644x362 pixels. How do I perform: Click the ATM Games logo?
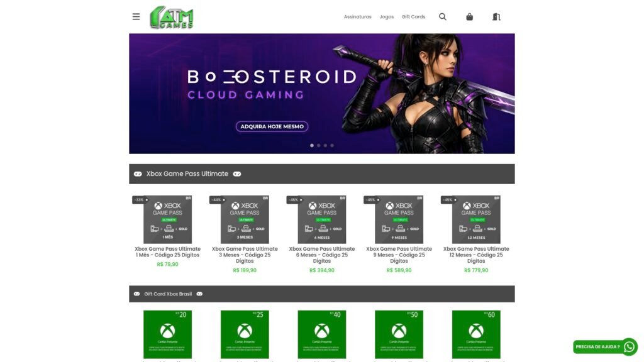point(171,17)
